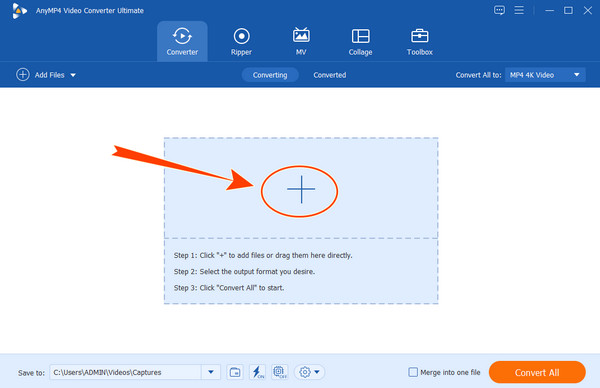Click the 'Convert All to:' label
Image resolution: width=600 pixels, height=388 pixels.
(478, 75)
